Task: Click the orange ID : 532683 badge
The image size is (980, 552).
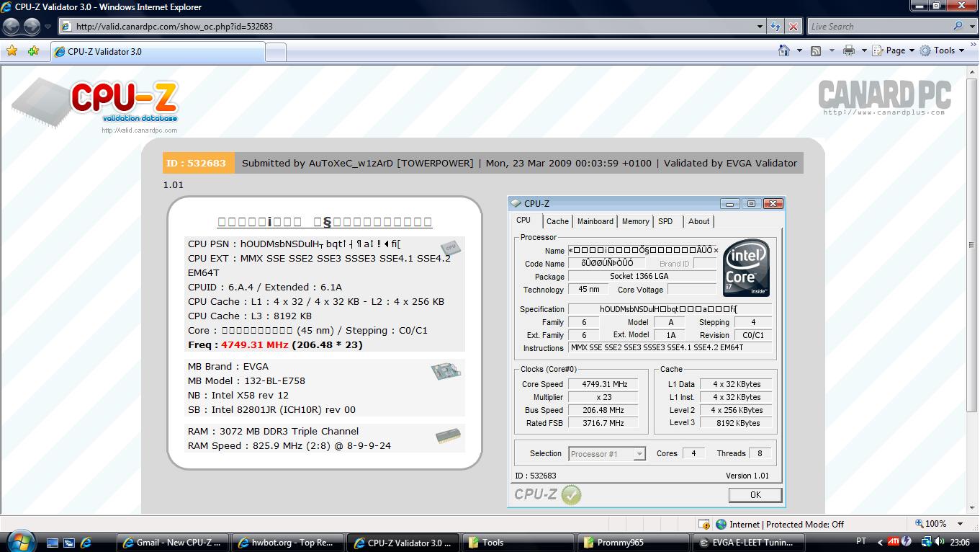Action: tap(199, 163)
